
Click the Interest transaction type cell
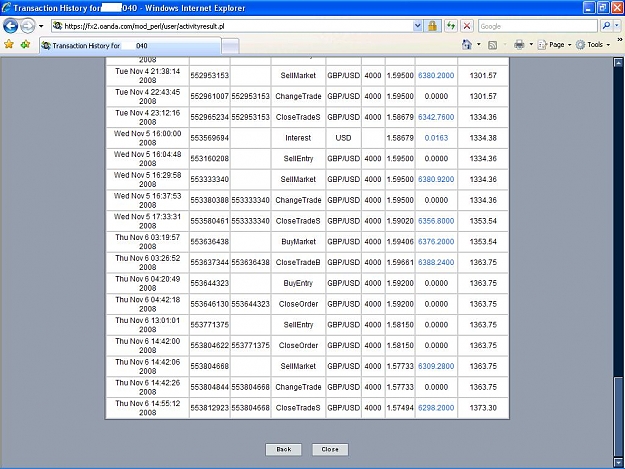[298, 138]
